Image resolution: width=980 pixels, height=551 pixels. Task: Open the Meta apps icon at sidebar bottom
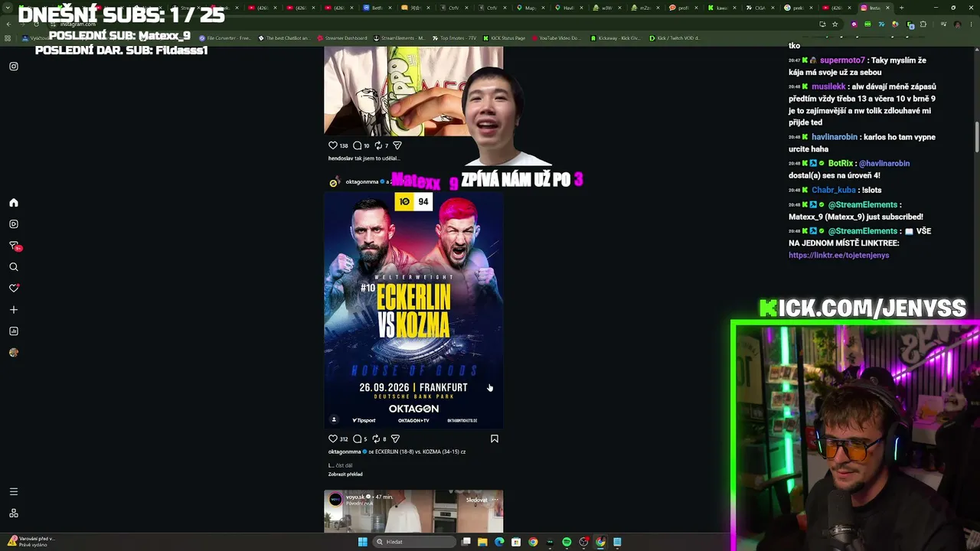click(14, 514)
